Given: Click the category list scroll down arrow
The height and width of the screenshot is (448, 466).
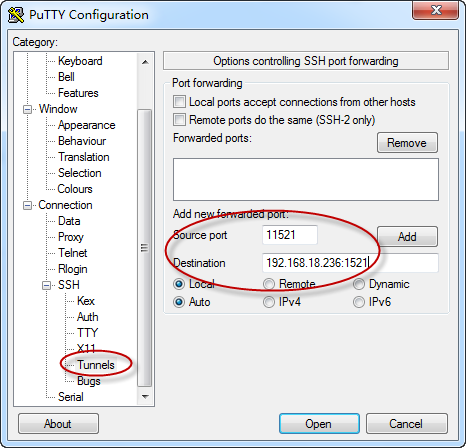Looking at the screenshot, I should coord(145,396).
